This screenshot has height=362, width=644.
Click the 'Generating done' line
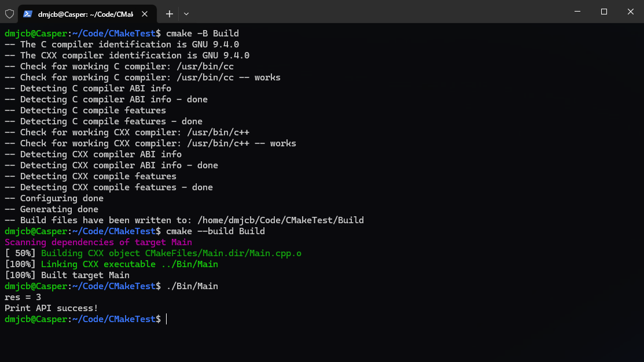[x=51, y=209]
